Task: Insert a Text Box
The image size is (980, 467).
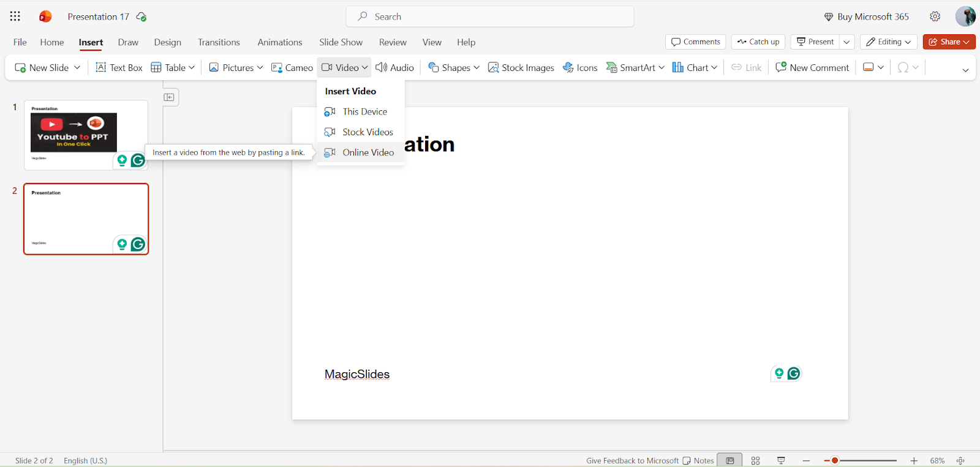Action: (x=119, y=67)
